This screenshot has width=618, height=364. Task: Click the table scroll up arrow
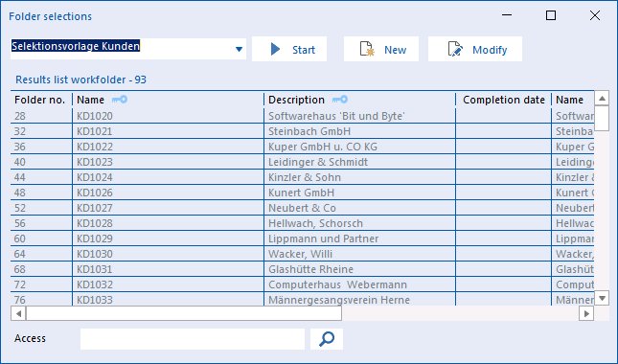(x=602, y=98)
